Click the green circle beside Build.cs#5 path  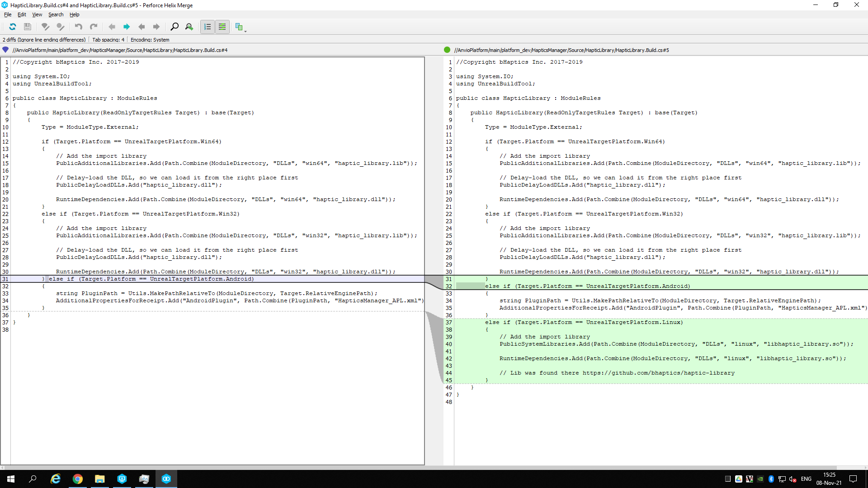pos(447,50)
